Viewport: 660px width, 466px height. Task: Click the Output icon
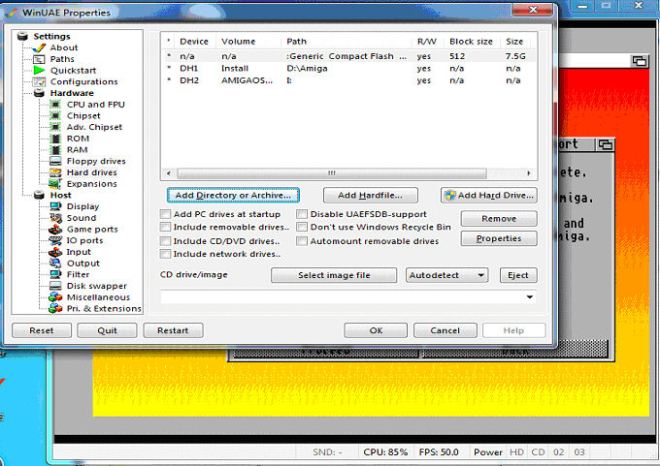pos(55,264)
